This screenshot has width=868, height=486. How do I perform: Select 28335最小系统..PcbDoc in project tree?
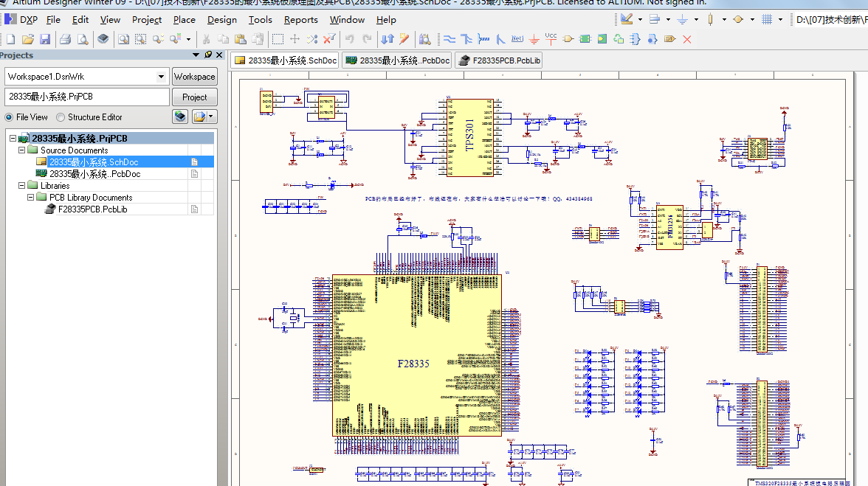(94, 173)
